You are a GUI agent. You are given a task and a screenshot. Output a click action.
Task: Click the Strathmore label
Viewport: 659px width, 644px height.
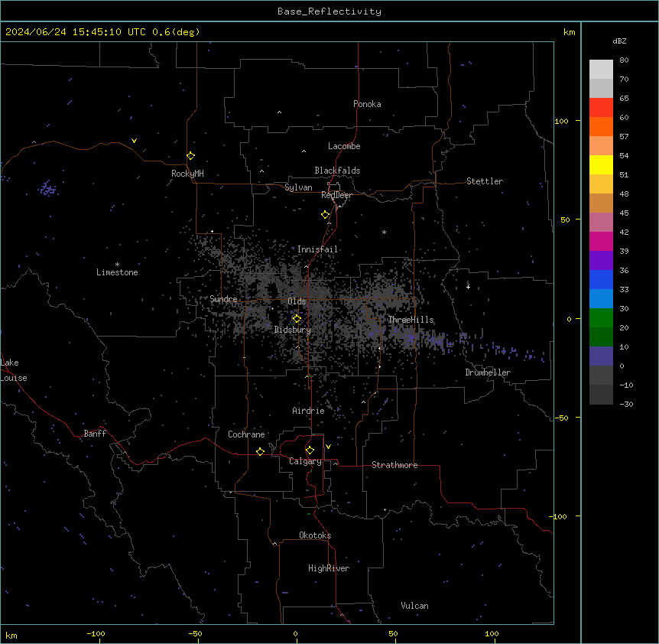coord(394,465)
